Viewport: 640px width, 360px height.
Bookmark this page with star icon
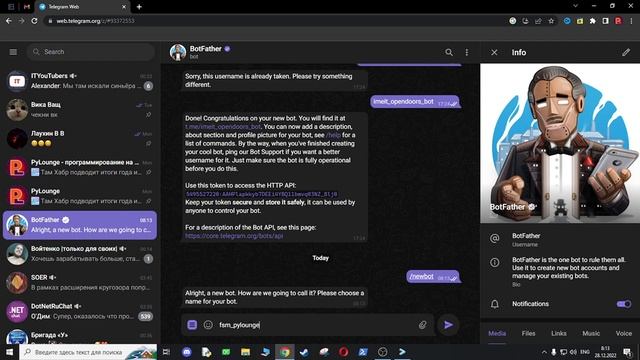pyautogui.click(x=551, y=21)
